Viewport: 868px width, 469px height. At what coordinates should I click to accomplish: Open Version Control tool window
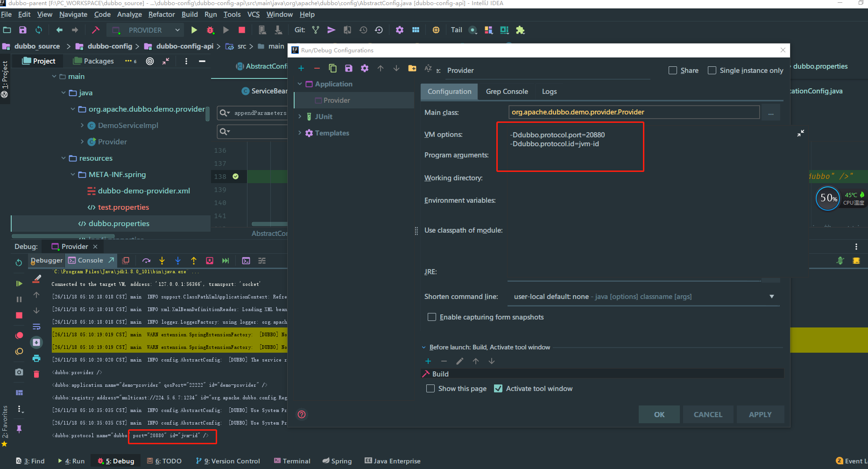228,461
